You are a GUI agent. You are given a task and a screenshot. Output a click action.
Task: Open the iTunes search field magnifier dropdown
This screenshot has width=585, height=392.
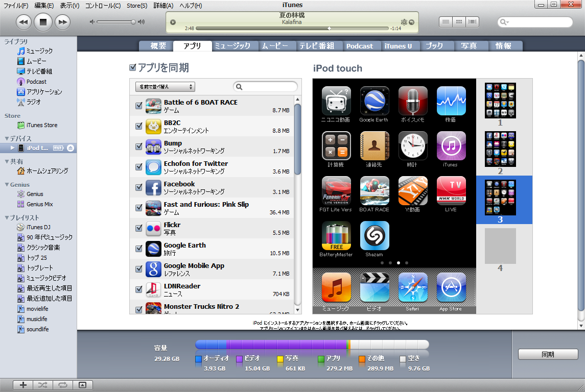point(504,22)
